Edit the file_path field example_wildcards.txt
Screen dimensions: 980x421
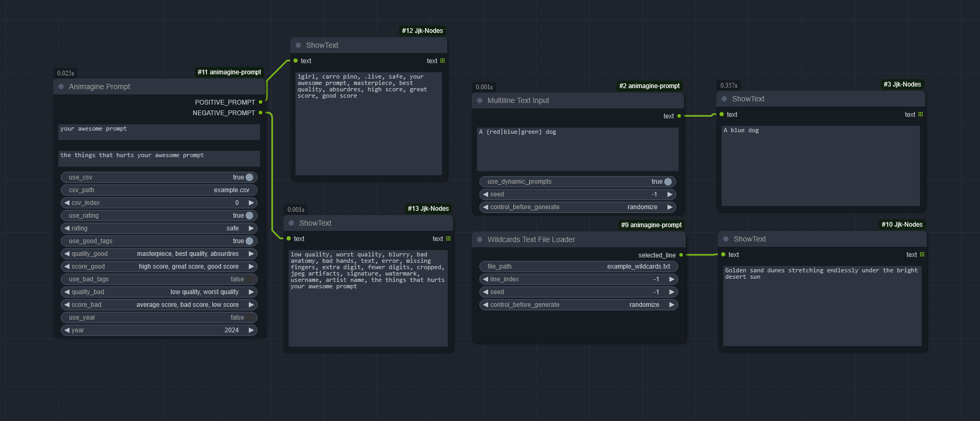(579, 267)
